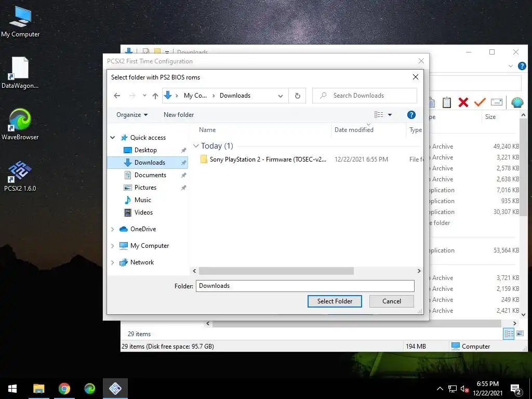Sort by the Name column

click(207, 129)
